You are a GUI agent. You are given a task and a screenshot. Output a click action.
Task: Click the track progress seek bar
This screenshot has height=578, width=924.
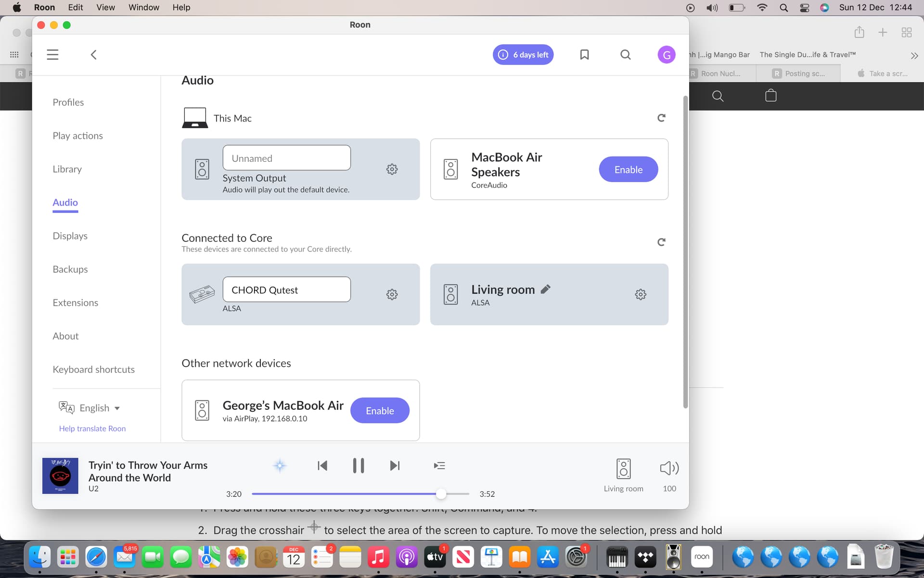[x=360, y=494]
